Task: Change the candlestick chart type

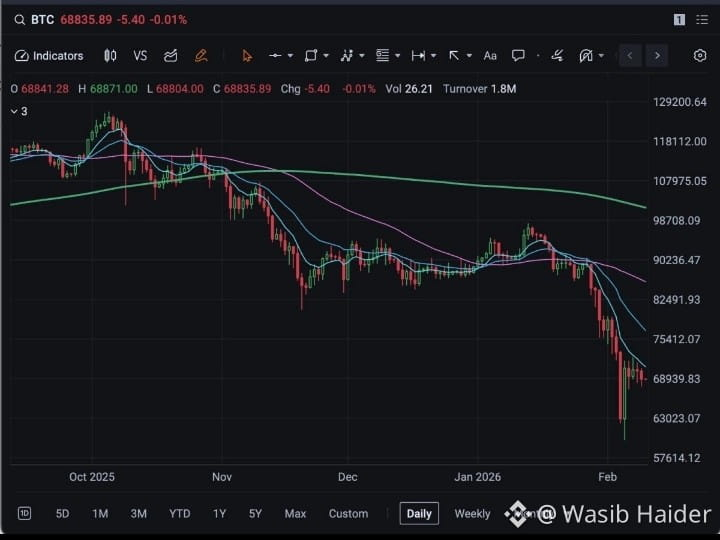Action: coord(110,56)
